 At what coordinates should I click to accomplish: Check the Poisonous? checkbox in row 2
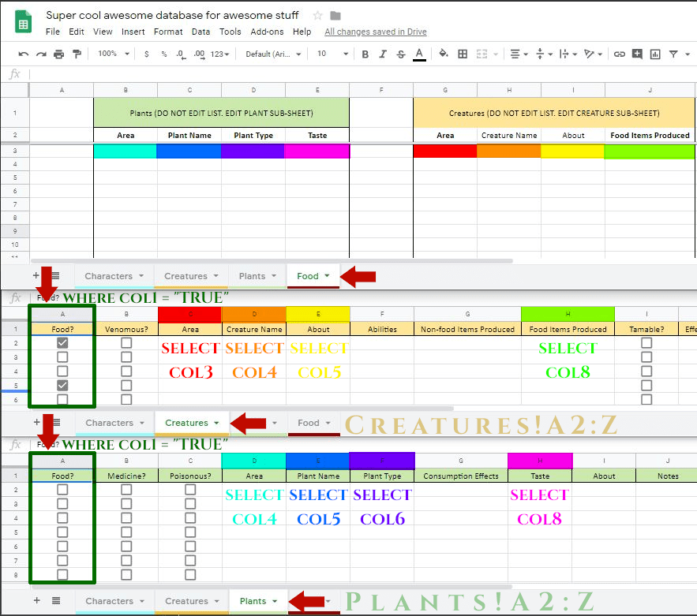pyautogui.click(x=190, y=490)
